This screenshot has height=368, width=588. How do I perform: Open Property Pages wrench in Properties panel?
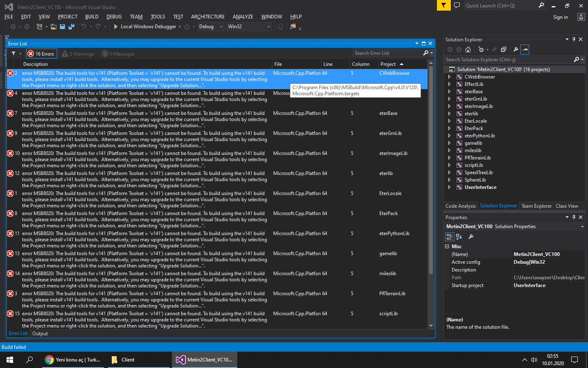coord(471,237)
